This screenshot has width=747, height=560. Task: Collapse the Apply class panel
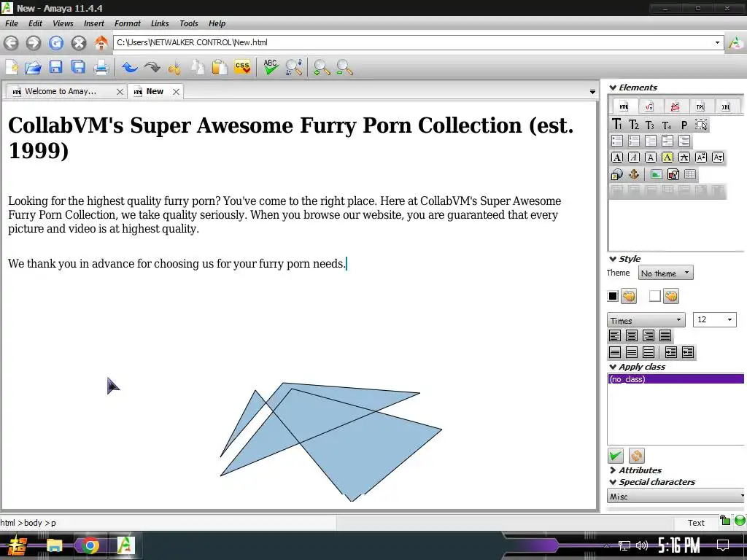coord(613,367)
